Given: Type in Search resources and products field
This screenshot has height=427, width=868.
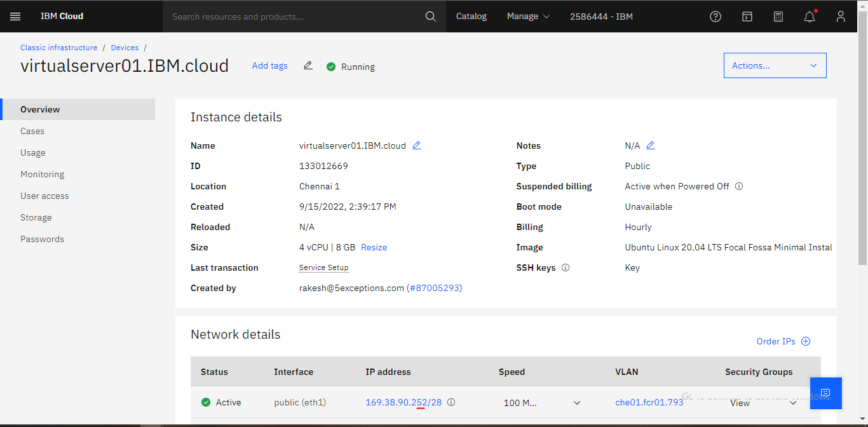Looking at the screenshot, I should pos(292,17).
